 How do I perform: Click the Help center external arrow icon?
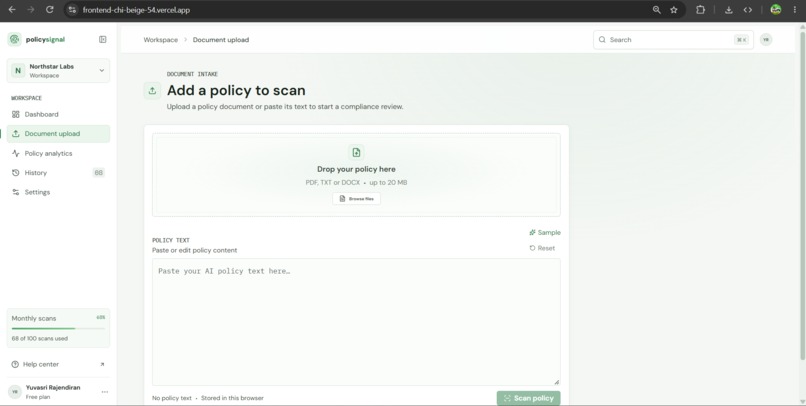pos(102,364)
